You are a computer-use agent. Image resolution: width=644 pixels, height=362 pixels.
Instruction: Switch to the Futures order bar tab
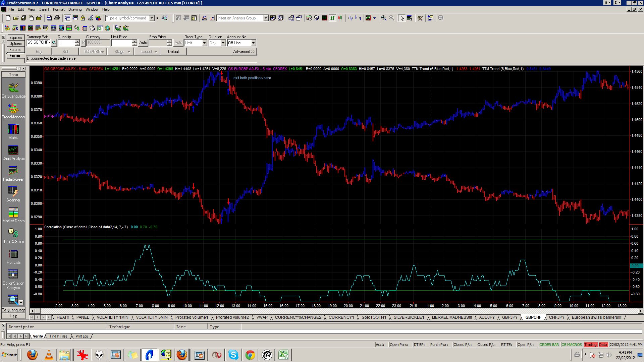(x=15, y=50)
